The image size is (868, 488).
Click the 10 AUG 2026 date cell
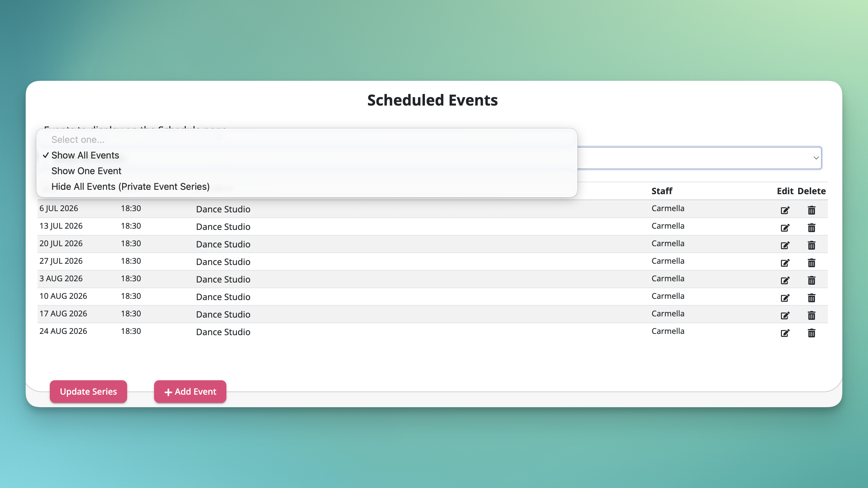63,296
